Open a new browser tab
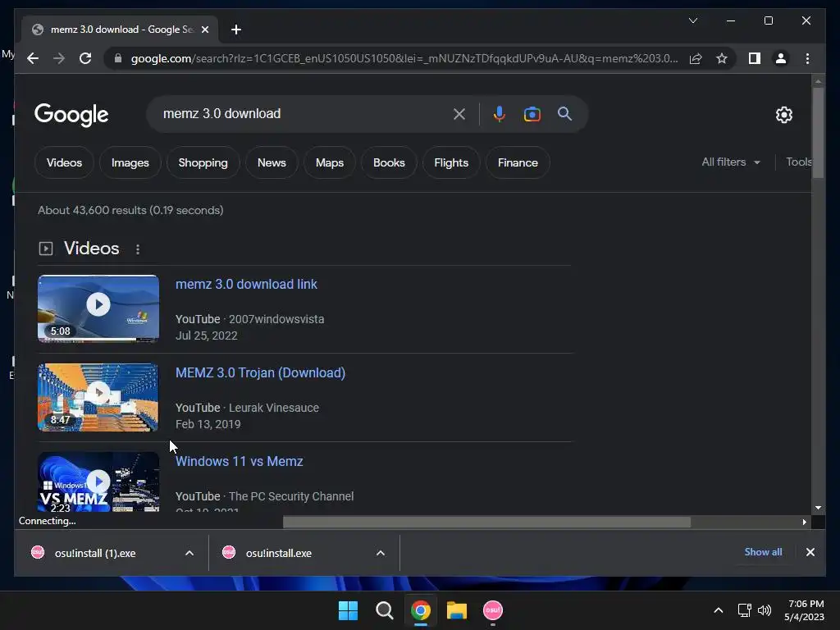 click(236, 30)
